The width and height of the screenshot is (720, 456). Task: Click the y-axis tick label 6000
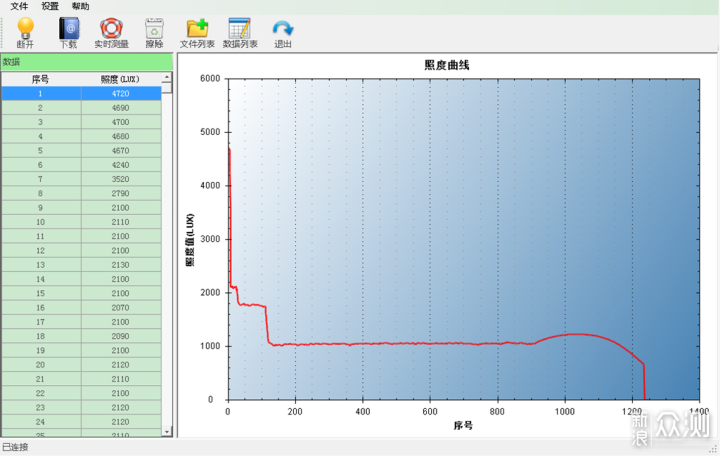point(210,79)
